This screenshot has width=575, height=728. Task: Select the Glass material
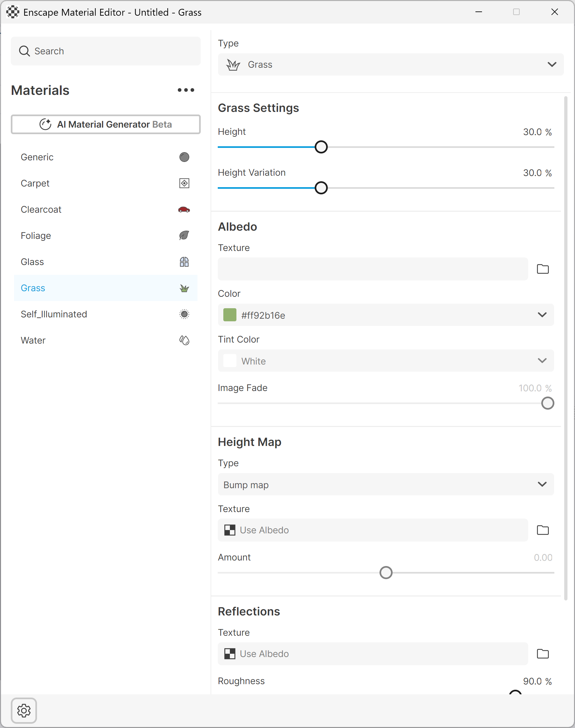[106, 262]
